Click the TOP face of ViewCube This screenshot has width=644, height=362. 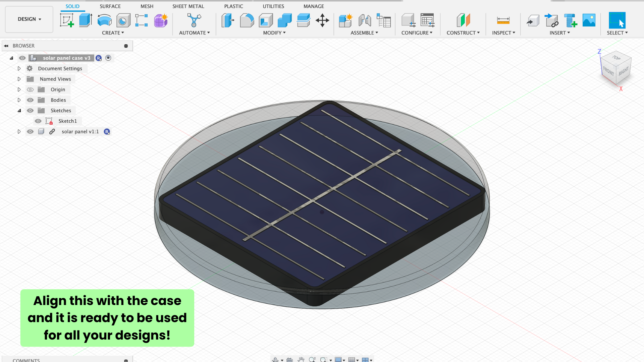pos(616,58)
